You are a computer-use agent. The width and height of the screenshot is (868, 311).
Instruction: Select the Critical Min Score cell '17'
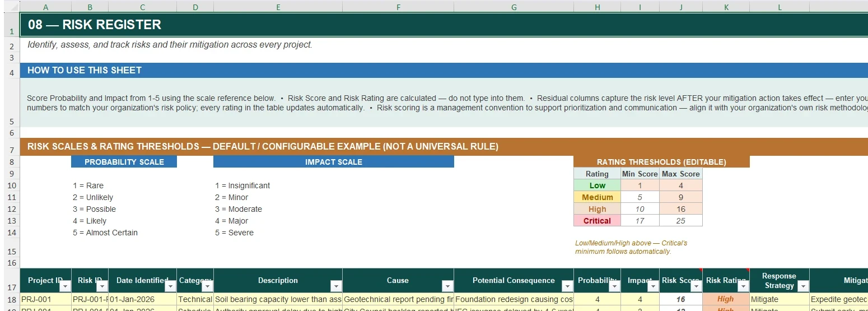pyautogui.click(x=640, y=221)
